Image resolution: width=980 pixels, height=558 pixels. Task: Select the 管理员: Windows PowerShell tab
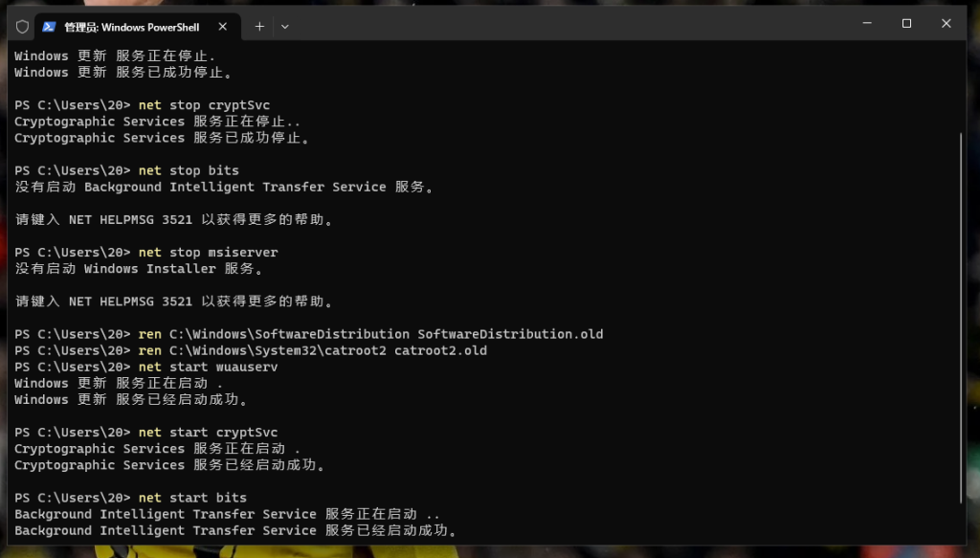137,27
